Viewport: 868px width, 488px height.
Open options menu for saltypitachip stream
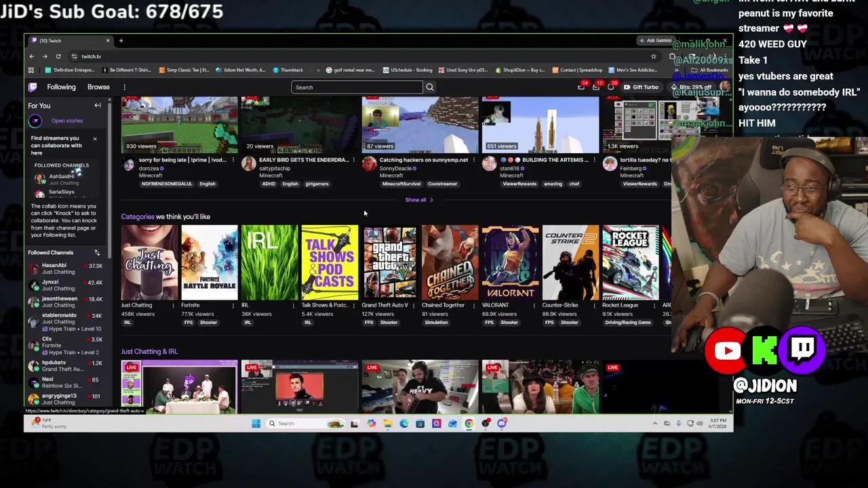click(x=353, y=160)
